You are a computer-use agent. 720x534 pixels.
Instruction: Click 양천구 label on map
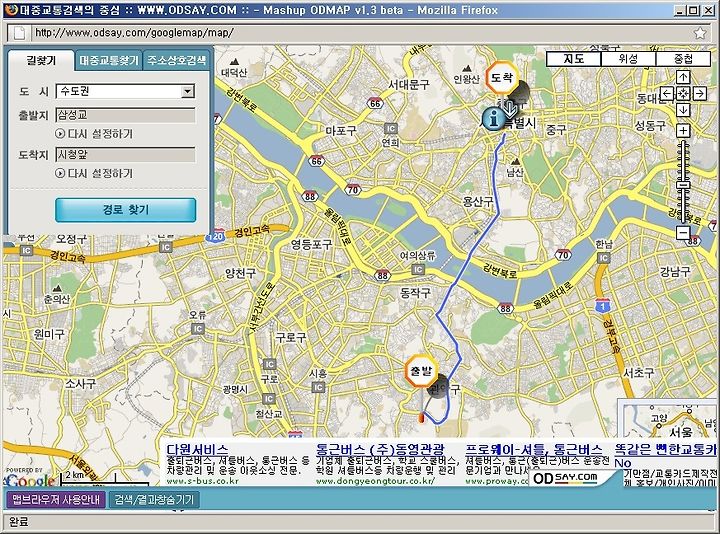click(x=240, y=274)
